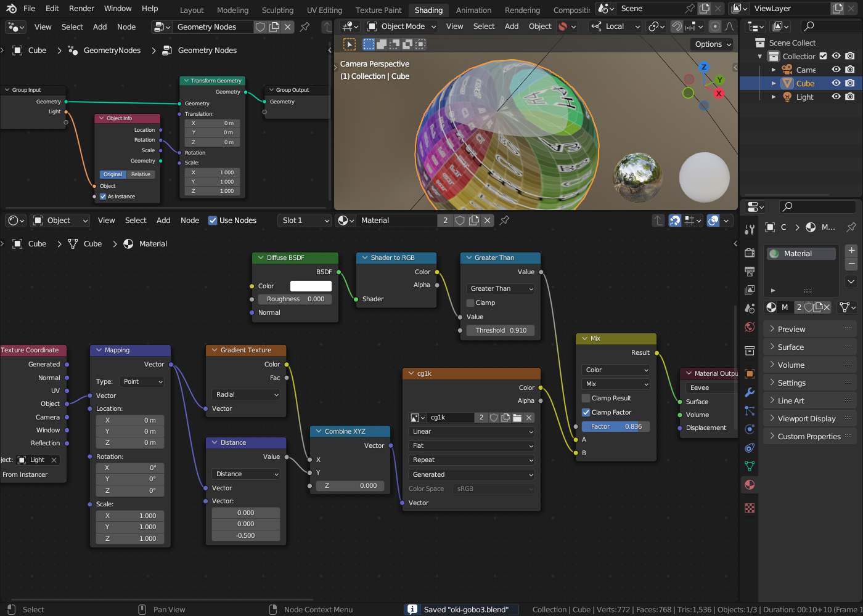Image resolution: width=863 pixels, height=616 pixels.
Task: Expand the Cube item in outliner
Action: (x=774, y=83)
